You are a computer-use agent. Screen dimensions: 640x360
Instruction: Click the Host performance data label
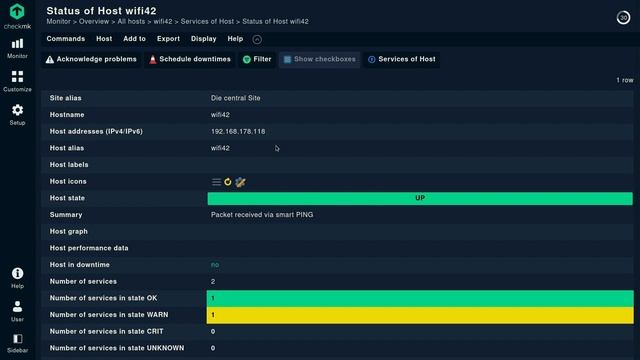89,248
